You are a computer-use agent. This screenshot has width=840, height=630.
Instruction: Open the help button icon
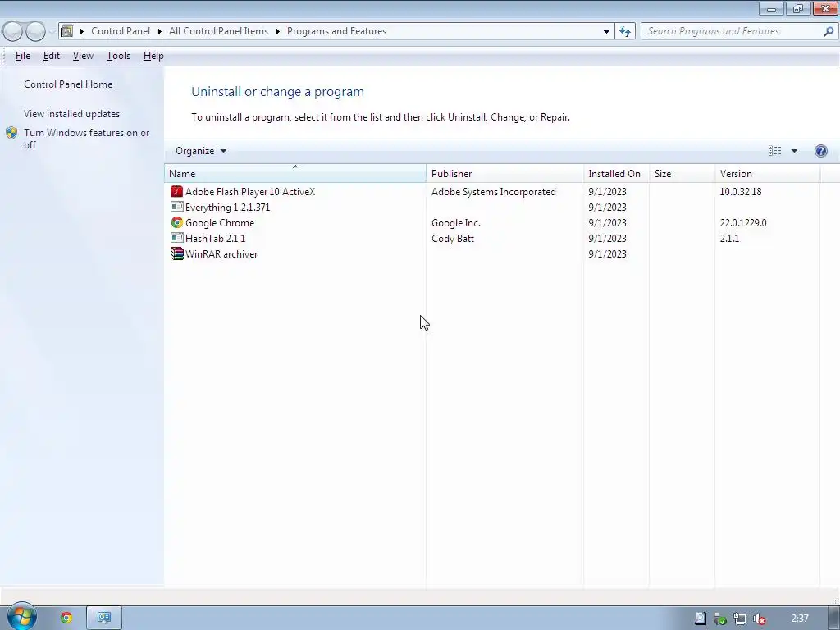820,151
